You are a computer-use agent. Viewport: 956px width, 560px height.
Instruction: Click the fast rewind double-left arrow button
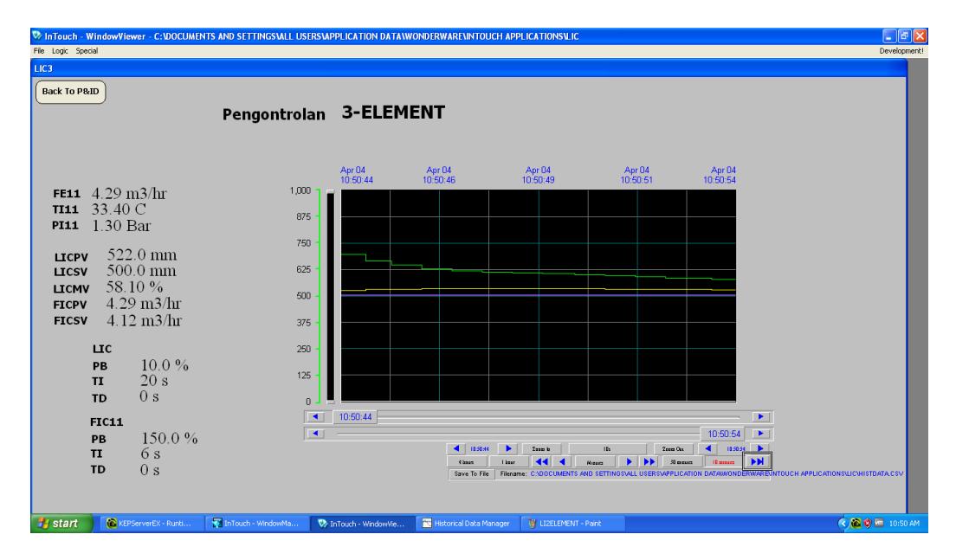(541, 462)
